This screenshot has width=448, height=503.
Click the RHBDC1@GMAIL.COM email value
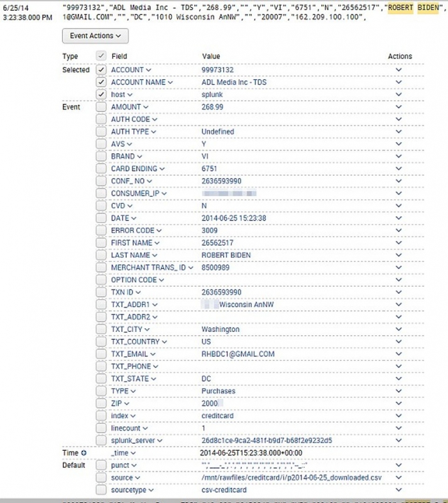pos(238,354)
